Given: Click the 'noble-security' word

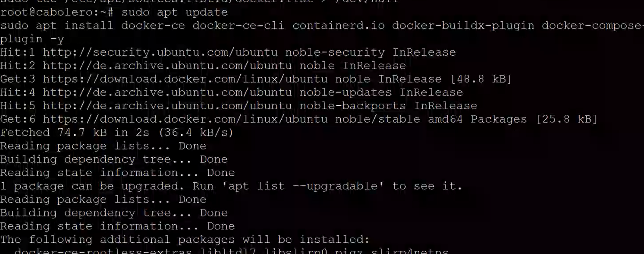Looking at the screenshot, I should (x=334, y=52).
